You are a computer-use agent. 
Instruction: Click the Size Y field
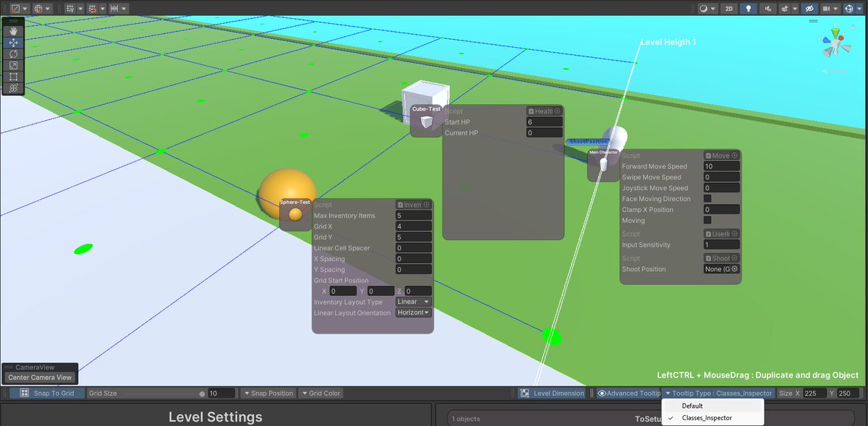click(x=848, y=393)
